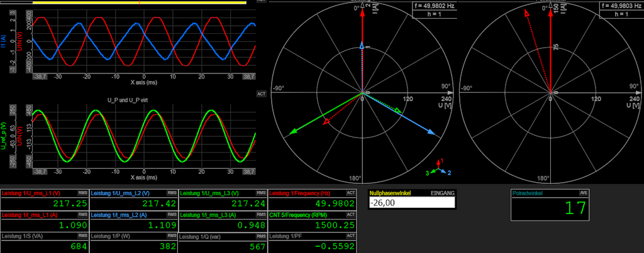Click the f = 49,9802 Hz readout
The width and height of the screenshot is (644, 253).
coord(435,6)
